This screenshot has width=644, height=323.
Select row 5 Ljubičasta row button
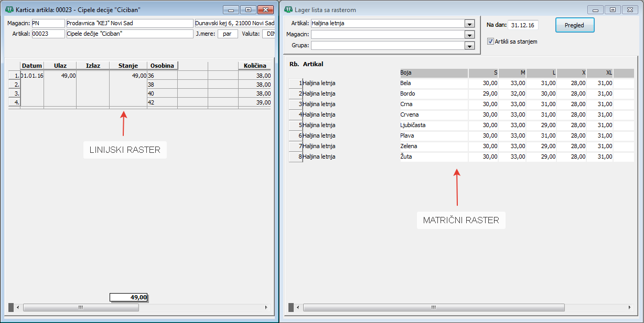click(x=295, y=125)
